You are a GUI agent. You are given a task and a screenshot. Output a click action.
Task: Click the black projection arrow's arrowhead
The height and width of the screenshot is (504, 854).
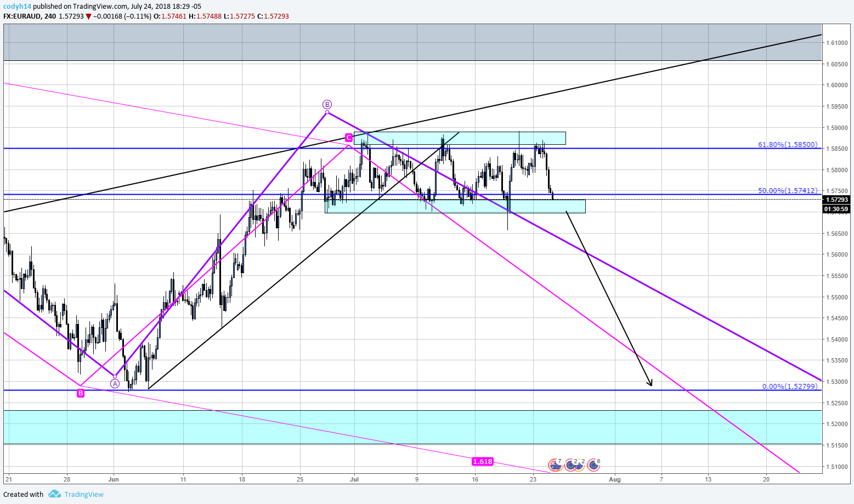click(651, 383)
